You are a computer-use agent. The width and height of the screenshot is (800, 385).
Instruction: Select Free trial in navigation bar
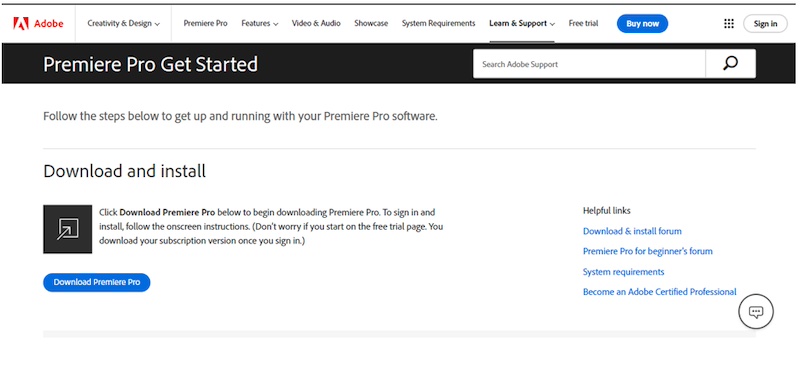pyautogui.click(x=583, y=23)
